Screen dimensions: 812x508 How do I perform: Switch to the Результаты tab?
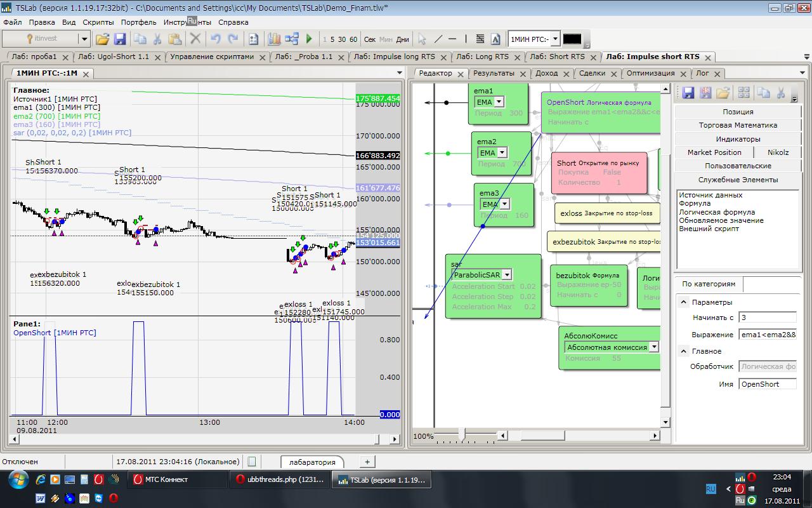point(494,73)
